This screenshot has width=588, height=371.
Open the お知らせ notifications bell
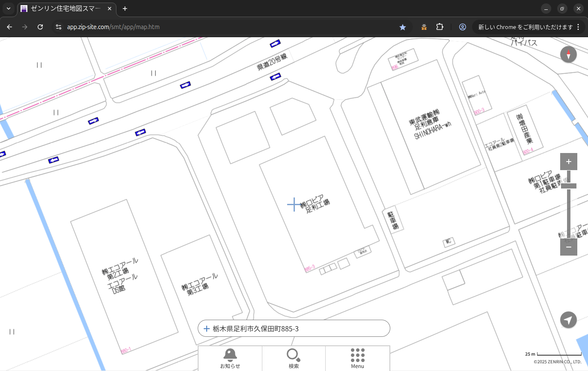pyautogui.click(x=230, y=358)
